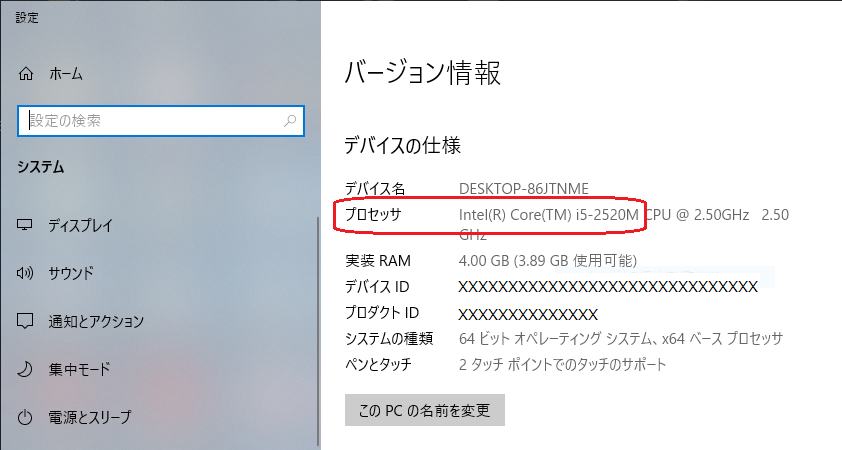Click the デバイスの仕様 section heading

click(402, 146)
